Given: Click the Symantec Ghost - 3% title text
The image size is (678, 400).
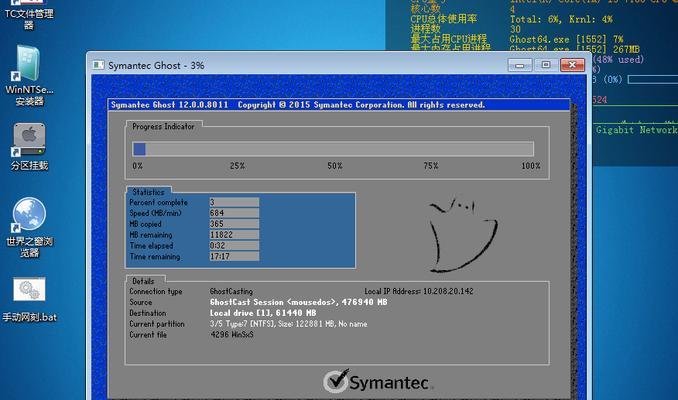Looking at the screenshot, I should 156,65.
